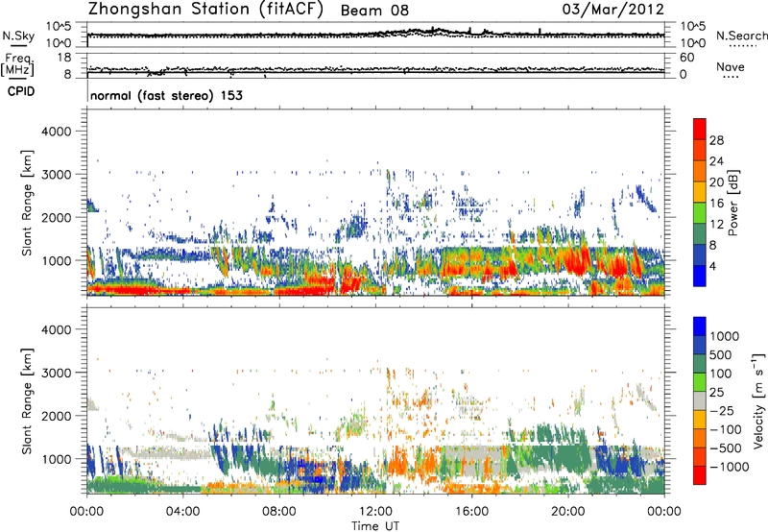The width and height of the screenshot is (768, 532).
Task: Click the '500' velocity colorbar tick label
Action: (722, 354)
